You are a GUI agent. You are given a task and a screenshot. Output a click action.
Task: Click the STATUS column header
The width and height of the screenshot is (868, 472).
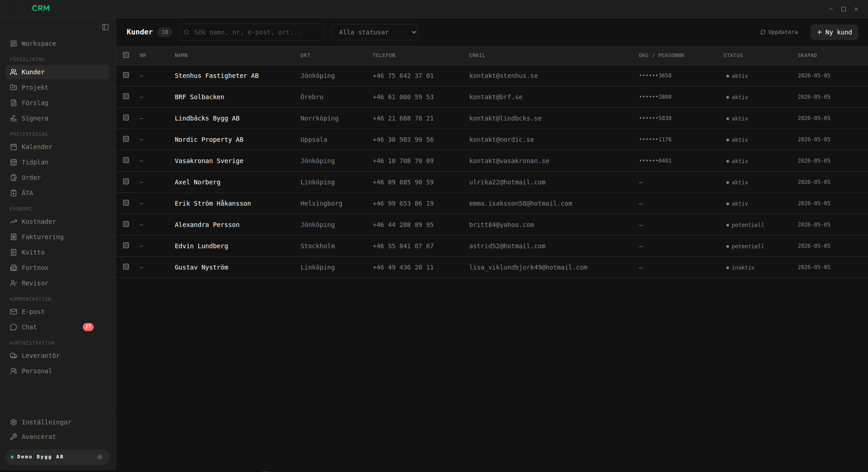point(733,55)
